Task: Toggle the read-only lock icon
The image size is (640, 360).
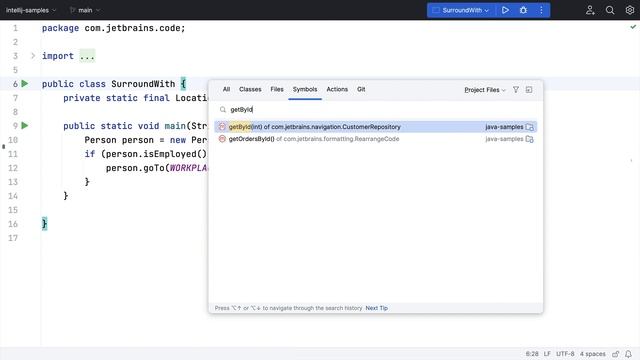Action: pyautogui.click(x=616, y=354)
